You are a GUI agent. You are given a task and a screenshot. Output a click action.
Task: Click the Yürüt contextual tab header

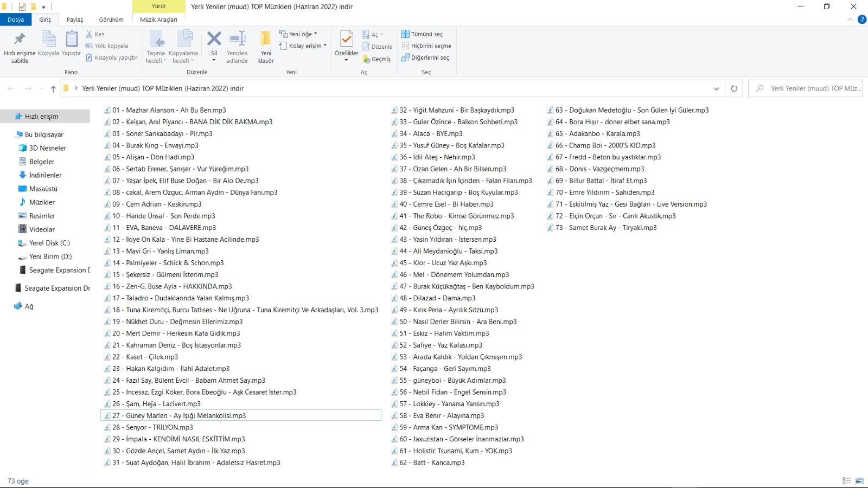[x=158, y=7]
